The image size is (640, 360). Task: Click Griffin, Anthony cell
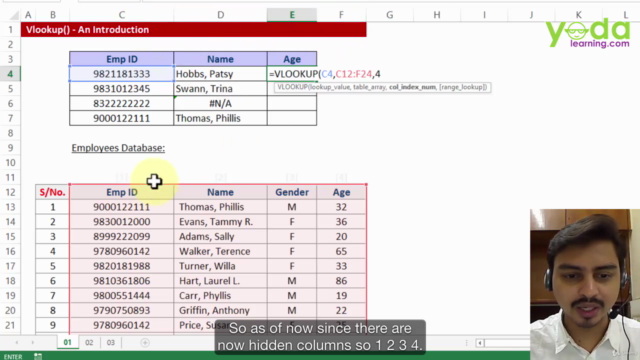[220, 310]
